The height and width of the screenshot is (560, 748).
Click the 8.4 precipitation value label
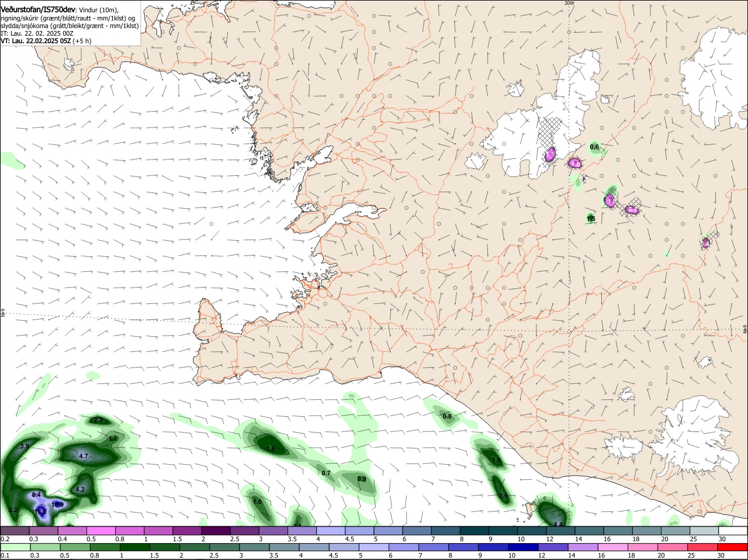[x=36, y=495]
